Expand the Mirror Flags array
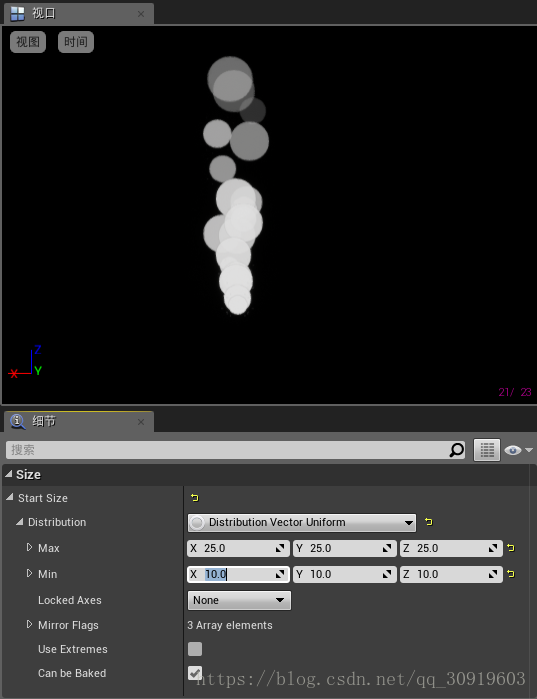 [29, 625]
